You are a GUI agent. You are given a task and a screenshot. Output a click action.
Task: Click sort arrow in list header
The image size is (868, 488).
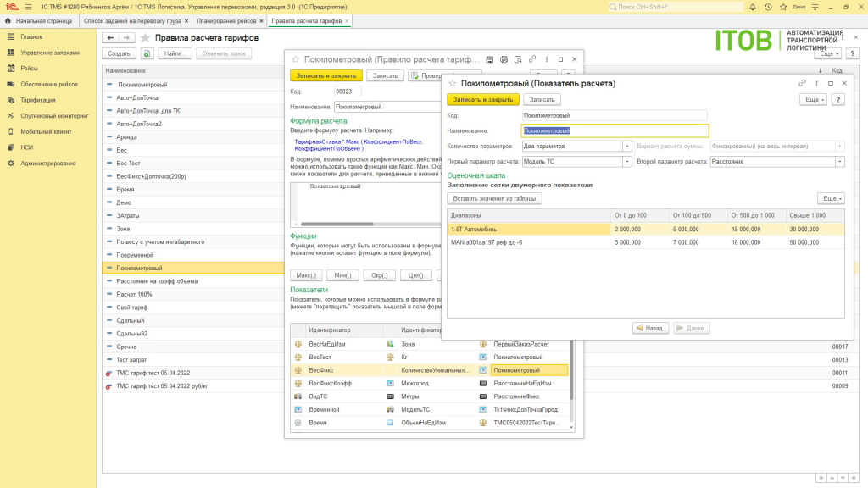click(820, 71)
